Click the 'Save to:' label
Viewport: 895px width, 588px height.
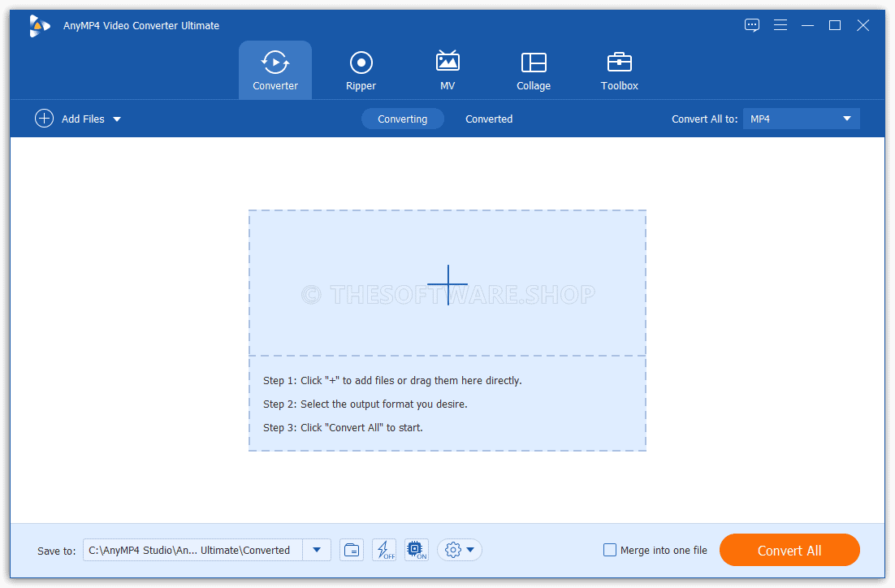(57, 551)
